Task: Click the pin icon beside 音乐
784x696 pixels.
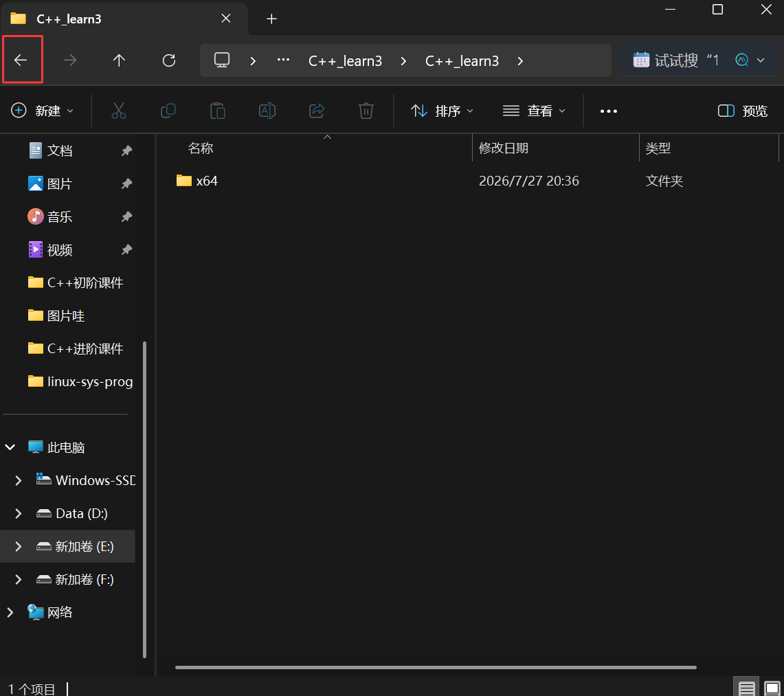Action: click(126, 216)
